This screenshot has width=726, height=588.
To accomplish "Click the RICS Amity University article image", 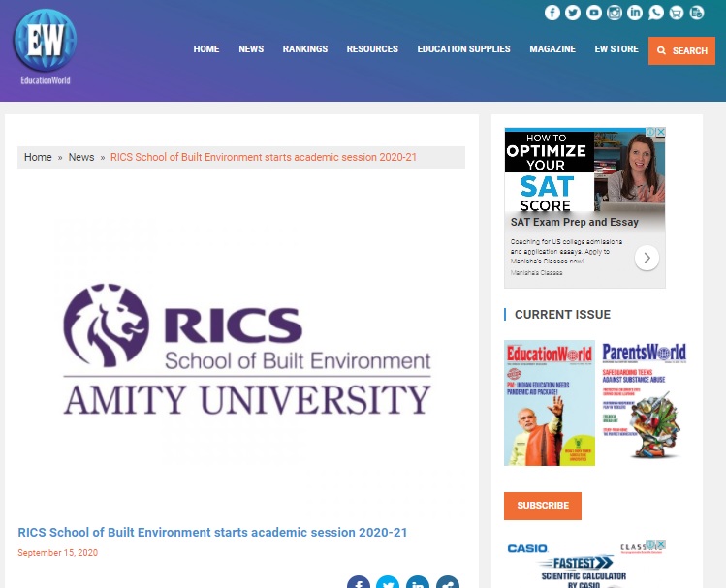I will (247, 350).
